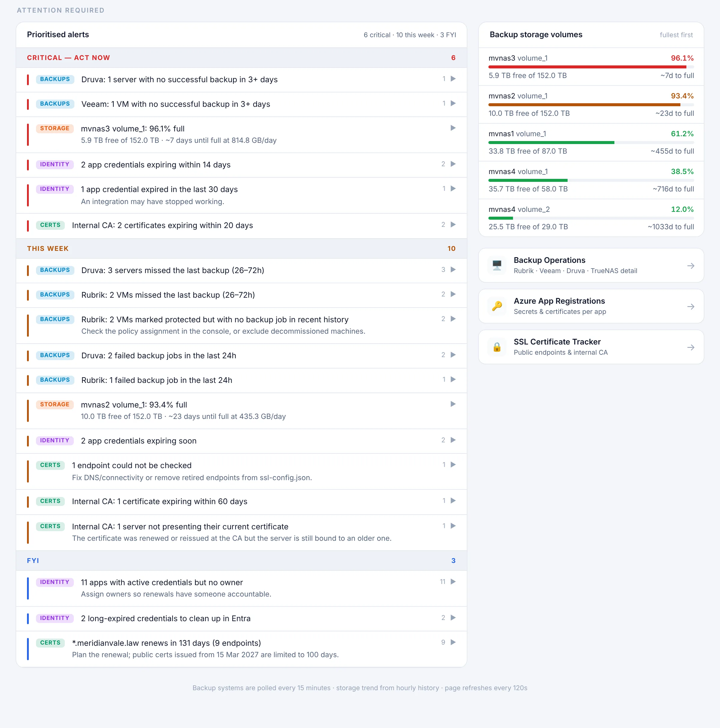Click the mvnas4 volume_2 usage bar
The image size is (720, 728).
point(591,218)
